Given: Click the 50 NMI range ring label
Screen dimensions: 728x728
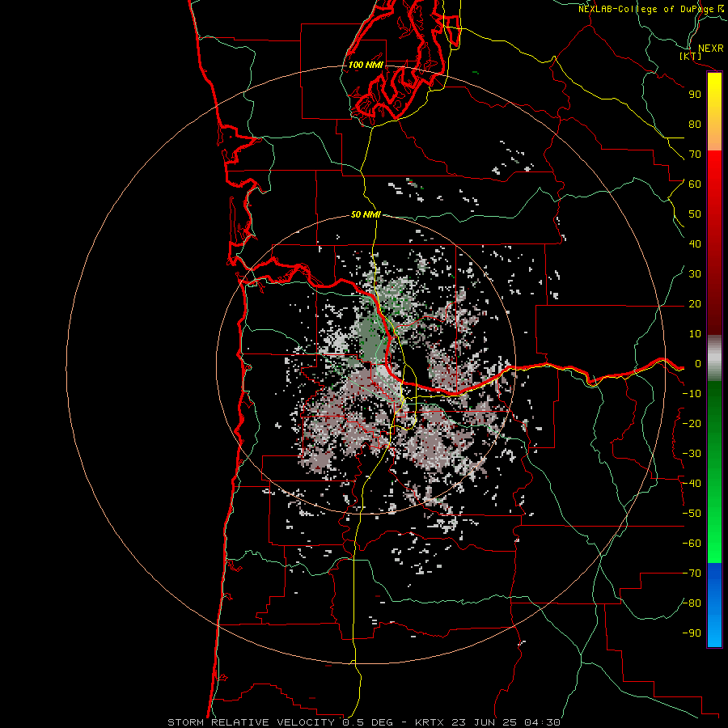Looking at the screenshot, I should point(366,214).
